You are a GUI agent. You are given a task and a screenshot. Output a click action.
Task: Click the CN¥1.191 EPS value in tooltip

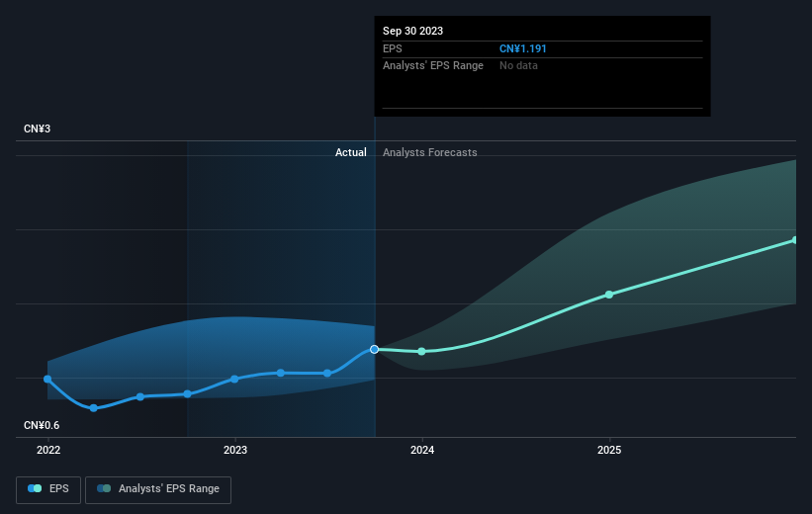(x=522, y=48)
